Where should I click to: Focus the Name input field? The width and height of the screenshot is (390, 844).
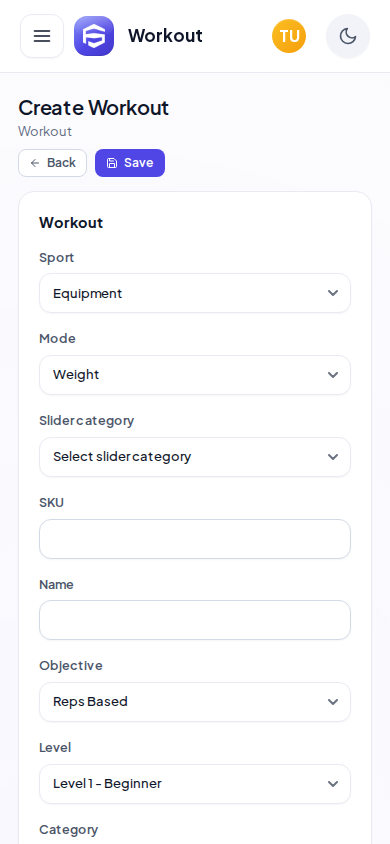click(x=195, y=620)
